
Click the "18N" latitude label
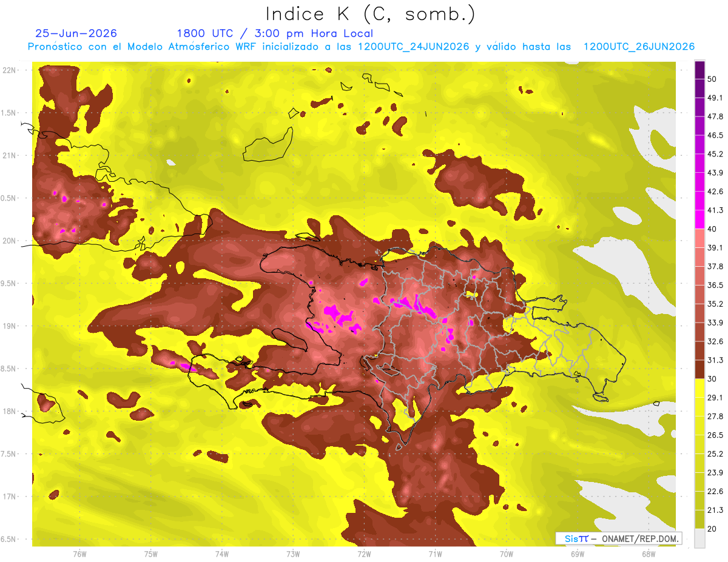(x=10, y=412)
